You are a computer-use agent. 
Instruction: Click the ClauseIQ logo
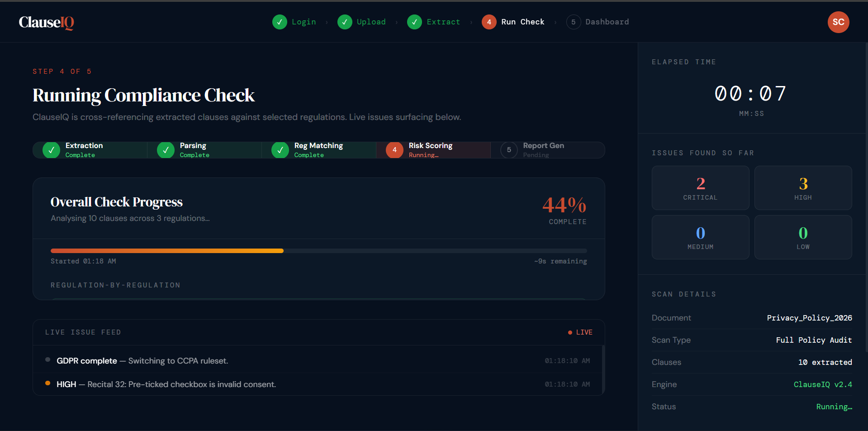coord(46,22)
